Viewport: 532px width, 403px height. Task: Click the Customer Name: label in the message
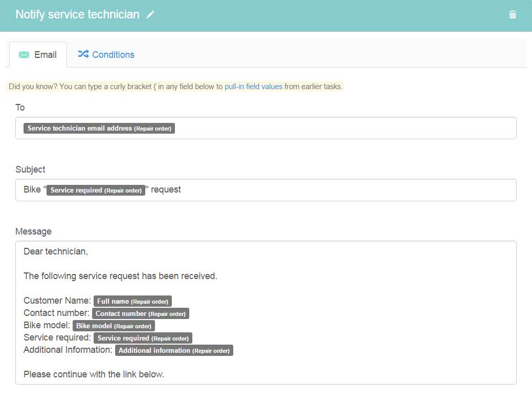[57, 301]
